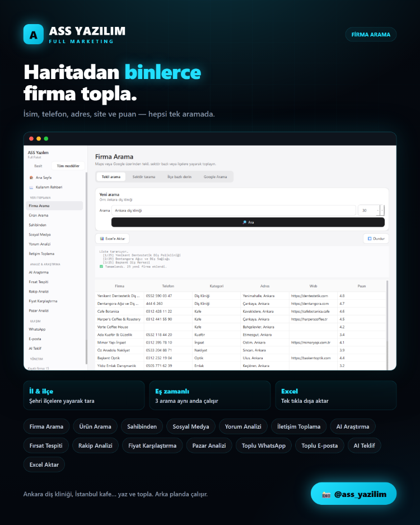
Task: Open Fiyat Karşılaştırma in the sidebar
Action: tap(54, 301)
